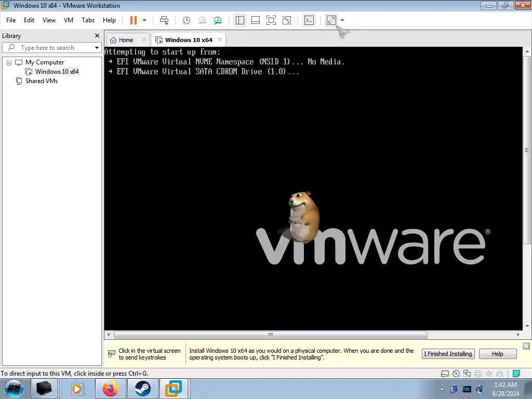Toggle the console view icon
Viewport: 532px width, 399px height.
(x=309, y=20)
